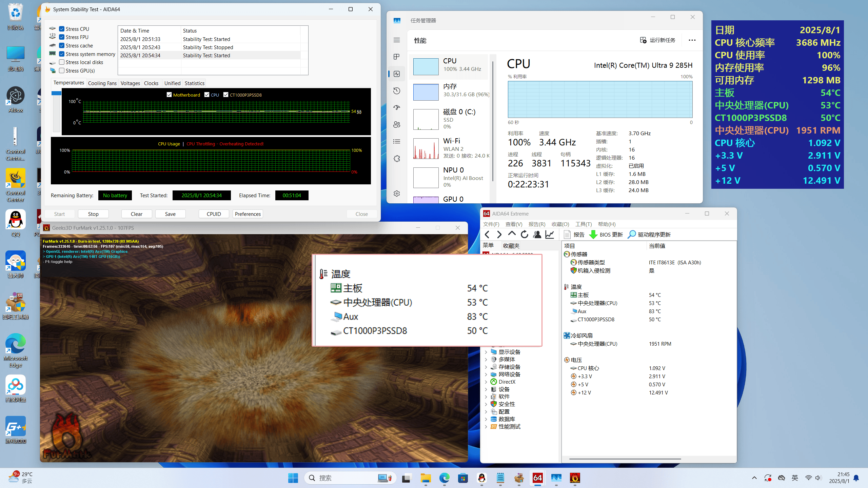Click 运行新任务 in Task Manager
This screenshot has width=868, height=488.
pyautogui.click(x=657, y=40)
